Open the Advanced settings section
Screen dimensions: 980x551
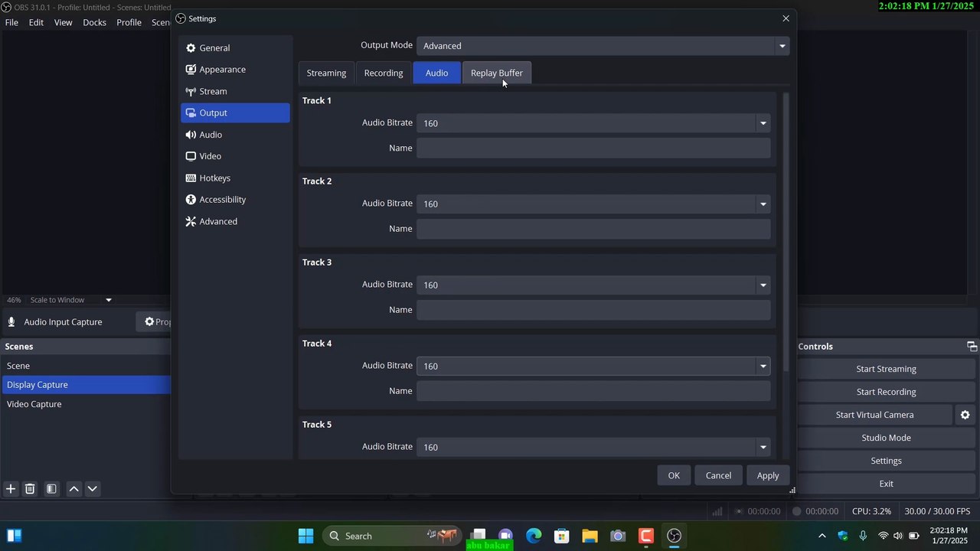coord(235,221)
